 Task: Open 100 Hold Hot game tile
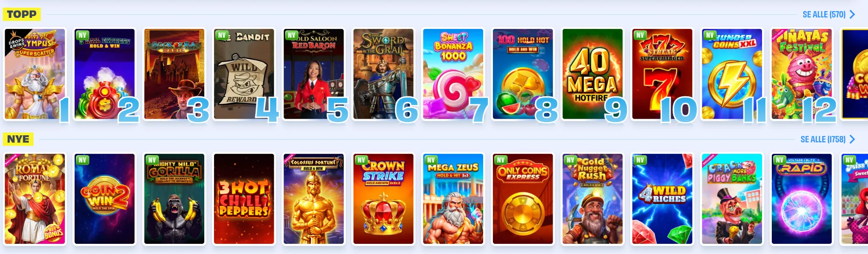[x=523, y=74]
